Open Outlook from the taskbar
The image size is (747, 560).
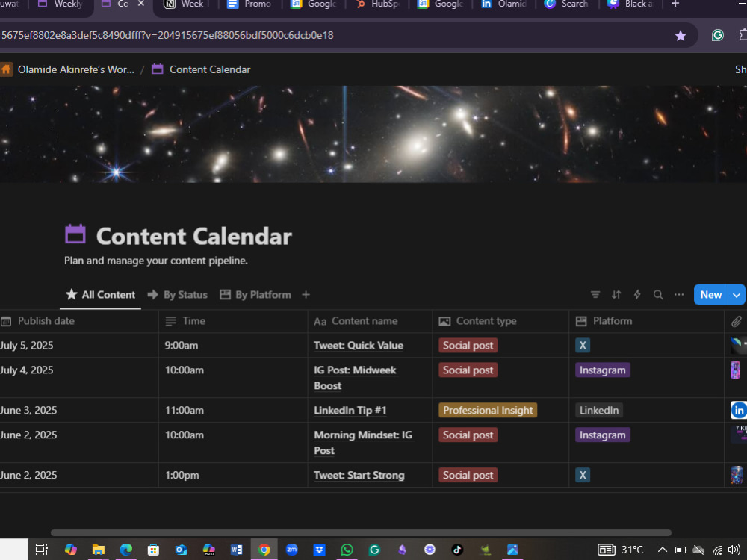pos(181,550)
